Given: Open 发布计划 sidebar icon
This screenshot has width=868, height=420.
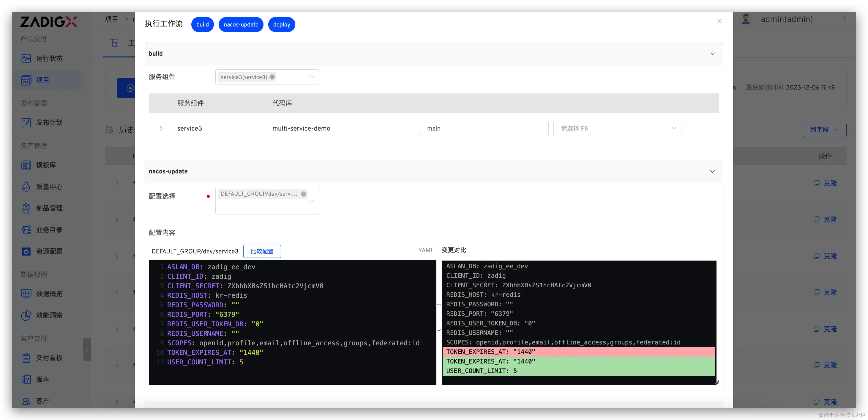Looking at the screenshot, I should (26, 123).
